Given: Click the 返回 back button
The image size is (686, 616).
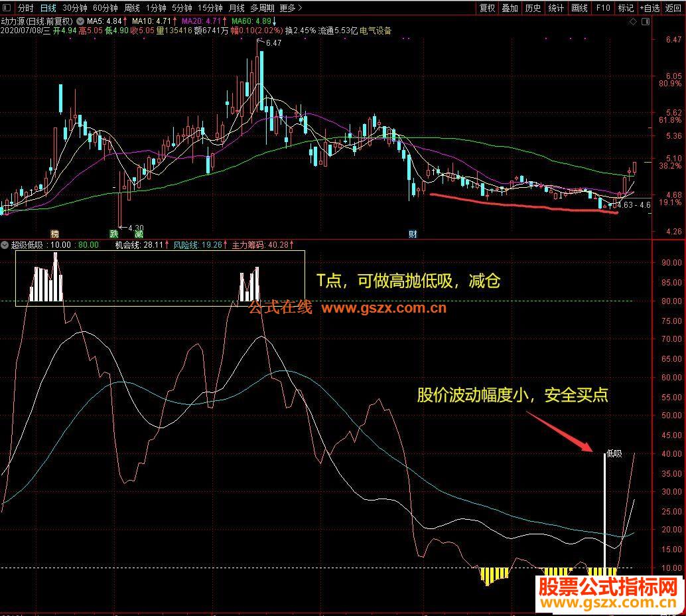Looking at the screenshot, I should (673, 8).
